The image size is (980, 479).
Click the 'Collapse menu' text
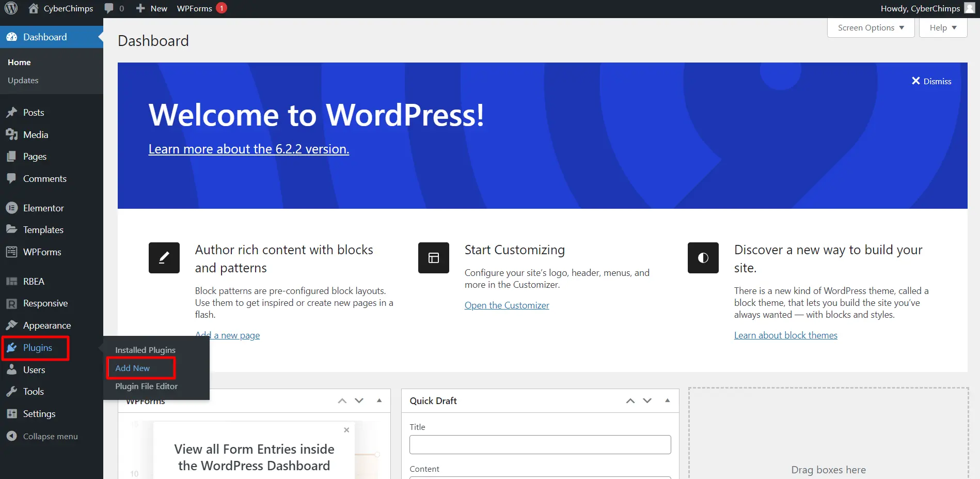[x=50, y=436]
